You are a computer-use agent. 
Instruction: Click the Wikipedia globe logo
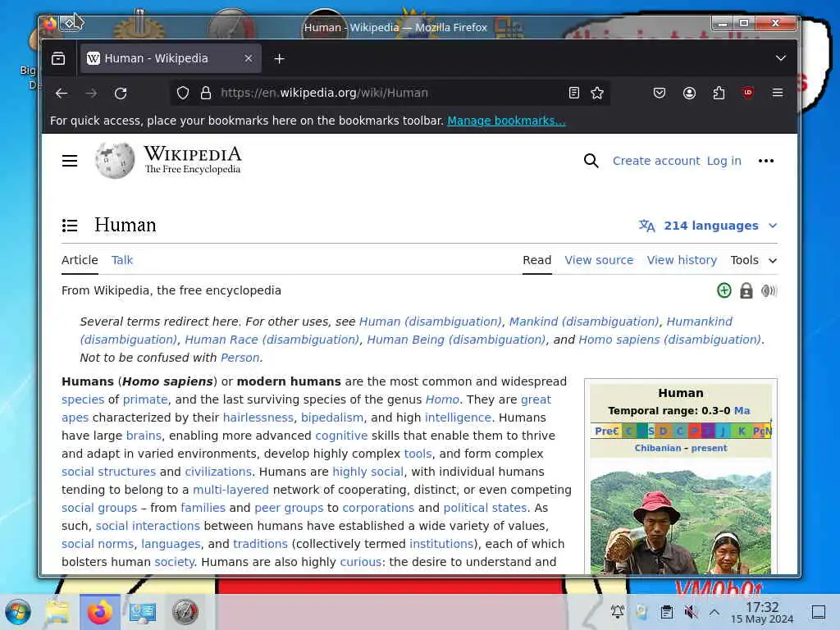pos(115,160)
